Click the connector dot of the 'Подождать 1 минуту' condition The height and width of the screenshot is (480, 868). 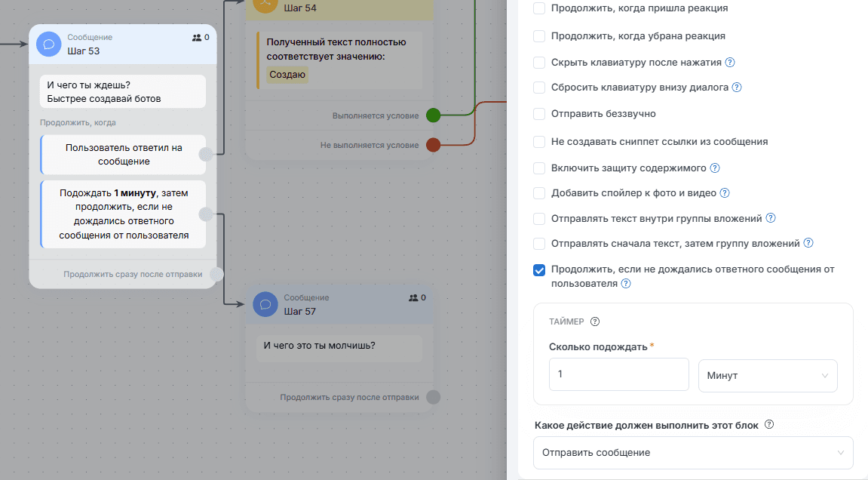tap(206, 214)
